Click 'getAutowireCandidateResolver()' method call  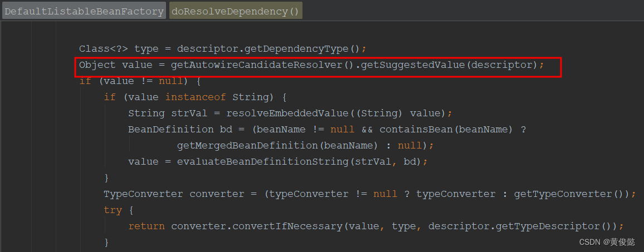pyautogui.click(x=262, y=65)
